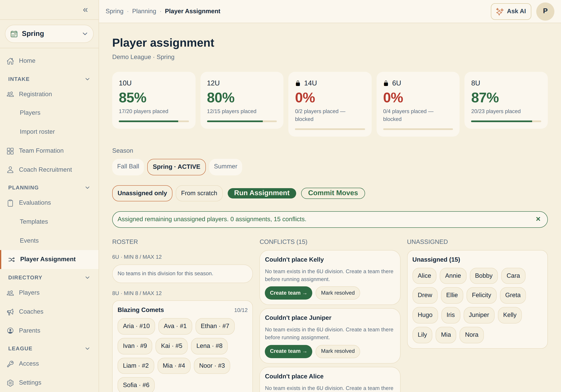Click Couldn't place Alice conflict heading
Screen dimensions: 561x392
tap(294, 377)
